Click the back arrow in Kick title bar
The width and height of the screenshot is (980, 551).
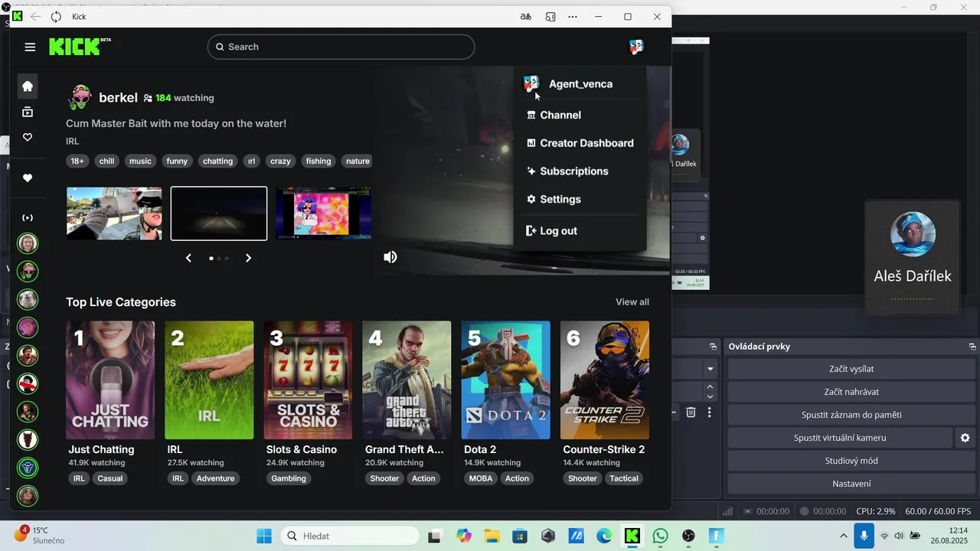(35, 17)
